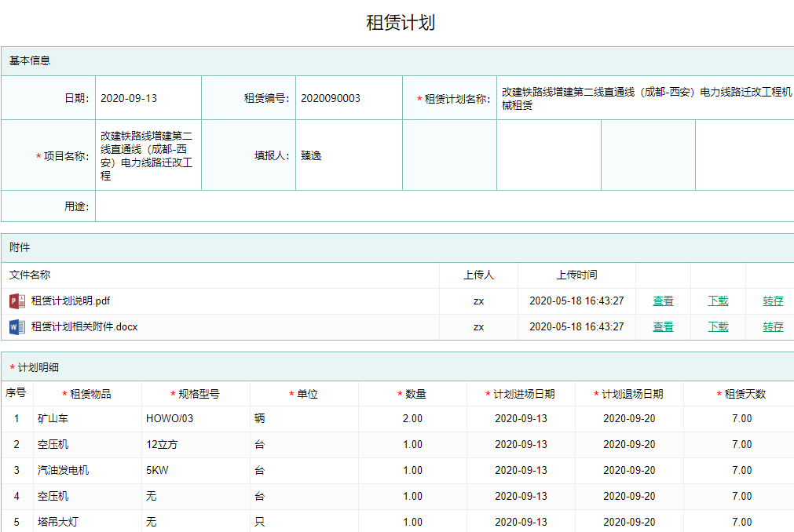The height and width of the screenshot is (532, 794).
Task: Click the 上传人 column header
Action: point(478,275)
